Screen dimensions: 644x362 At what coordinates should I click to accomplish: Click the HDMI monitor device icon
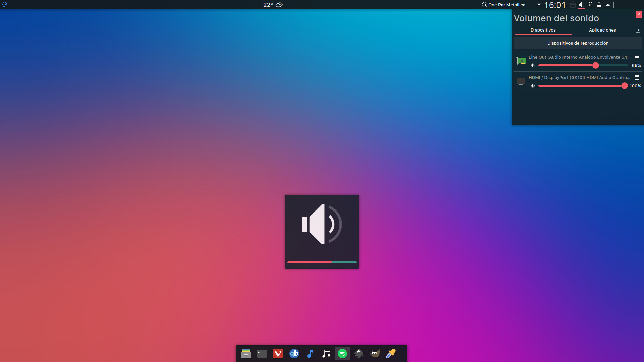click(521, 81)
